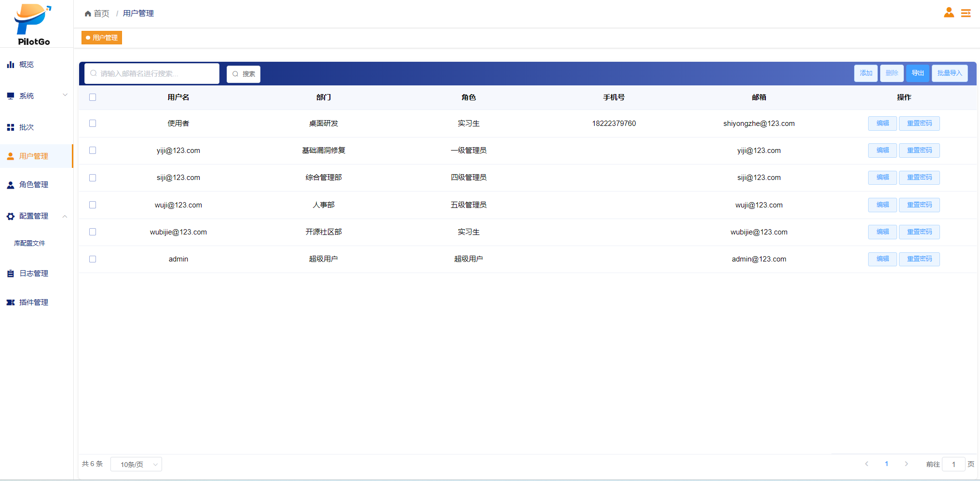Click the PilotGo logo
This screenshot has height=481, width=980.
click(33, 24)
